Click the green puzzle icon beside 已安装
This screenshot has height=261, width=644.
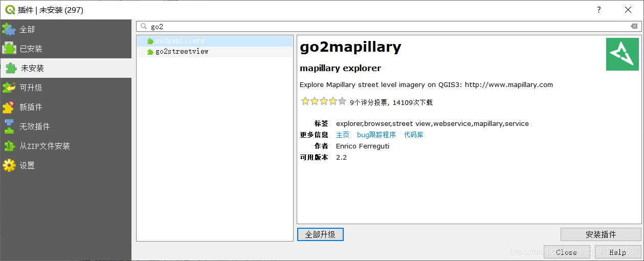[9, 49]
